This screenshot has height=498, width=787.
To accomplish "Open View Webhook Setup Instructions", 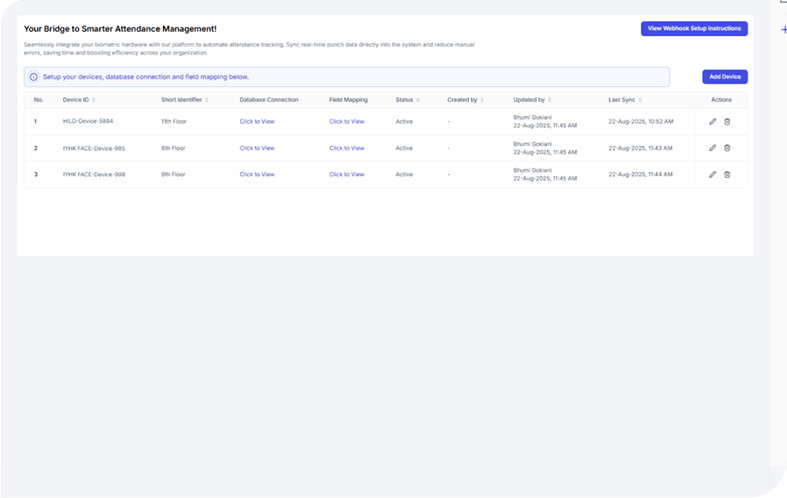I will point(694,29).
